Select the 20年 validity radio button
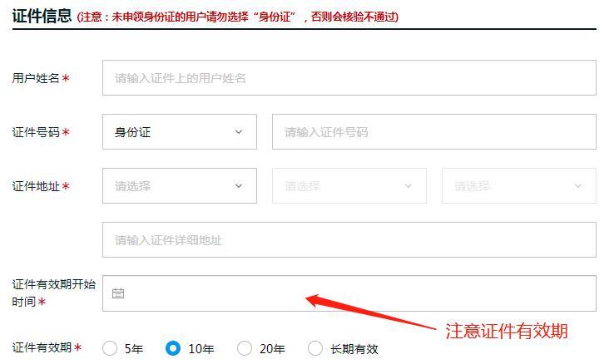Image resolution: width=614 pixels, height=364 pixels. (x=245, y=348)
